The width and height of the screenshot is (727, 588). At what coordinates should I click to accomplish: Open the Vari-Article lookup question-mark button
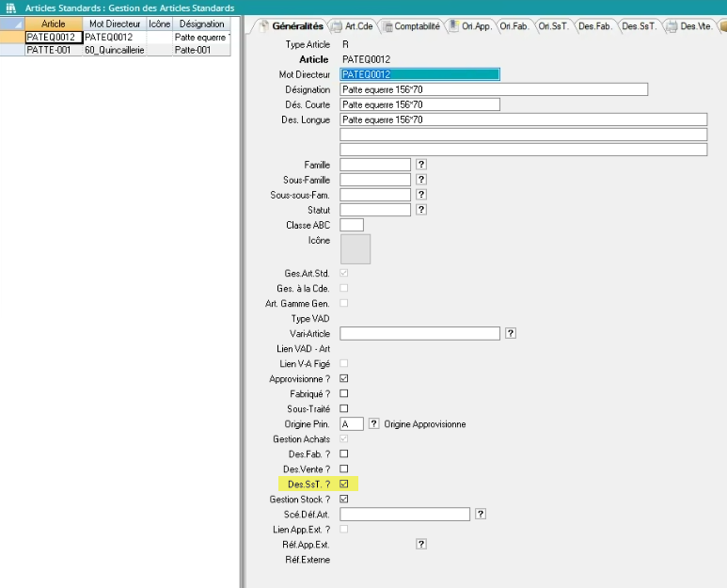pos(511,333)
